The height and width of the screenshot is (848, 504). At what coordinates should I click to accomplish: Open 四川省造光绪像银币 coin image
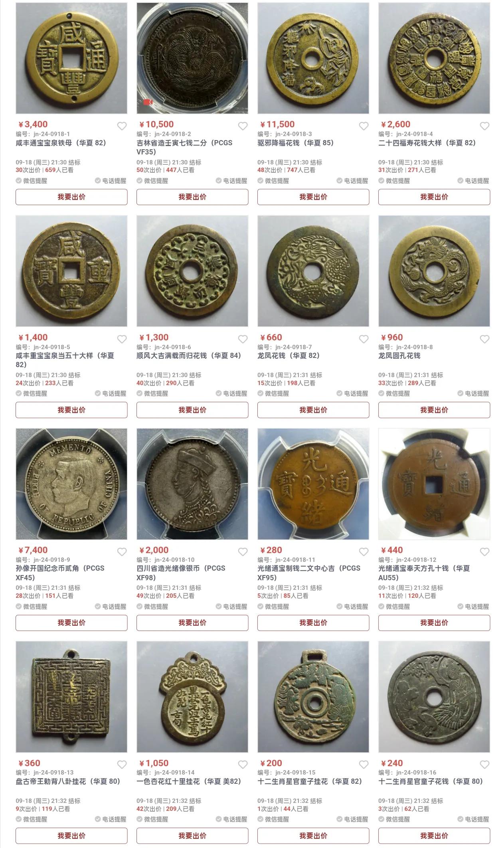point(192,484)
